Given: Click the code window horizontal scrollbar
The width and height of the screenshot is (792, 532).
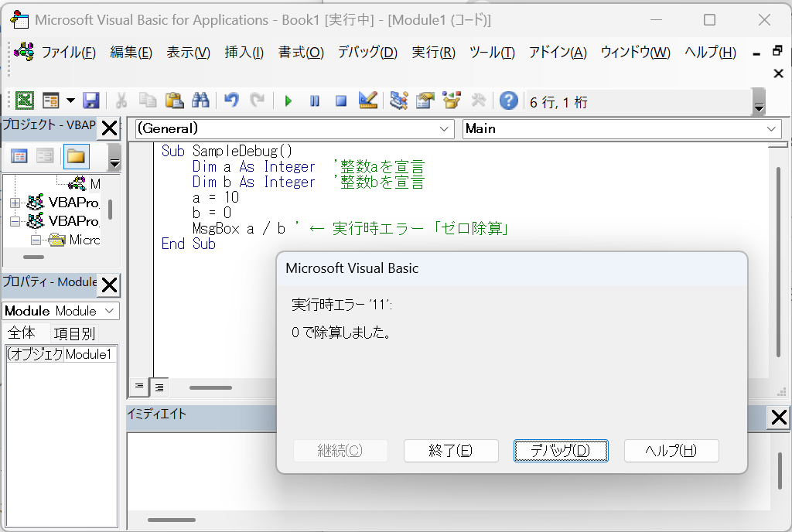Looking at the screenshot, I should click(210, 387).
